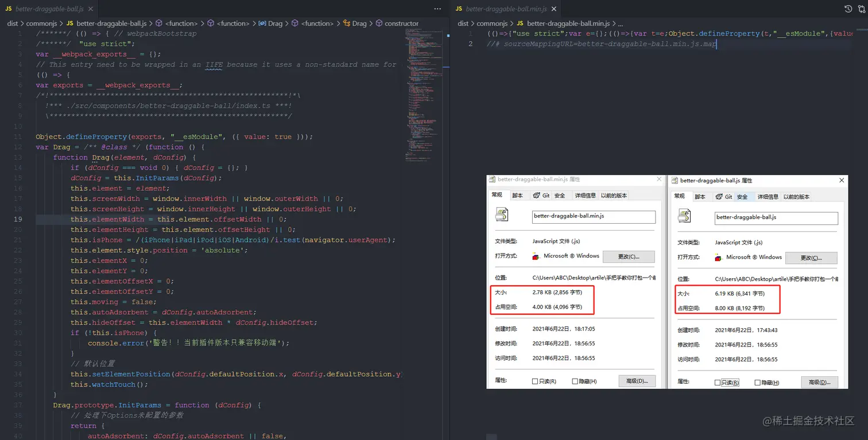Click 更改(C)... button in min.js properties dialog
The height and width of the screenshot is (440, 868).
629,256
